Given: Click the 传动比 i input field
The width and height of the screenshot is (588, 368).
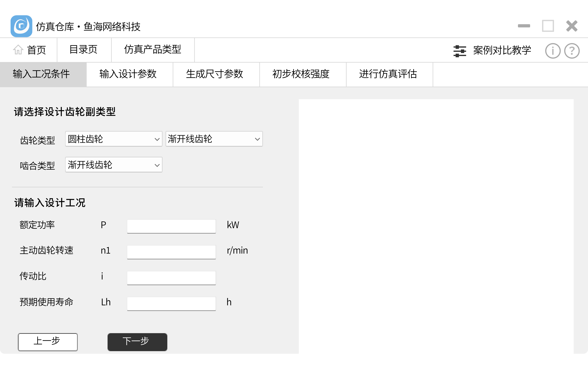Looking at the screenshot, I should pyautogui.click(x=171, y=278).
